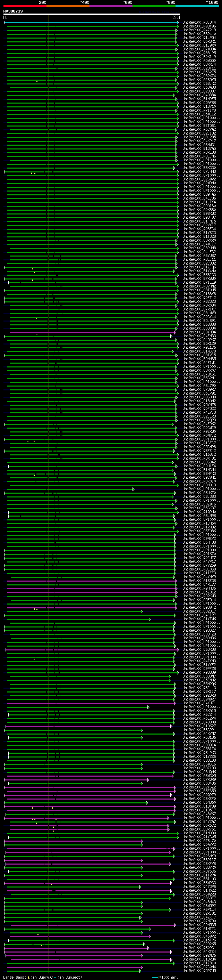Open hit UniRef100_A4A384
The image size is (222, 980).
[199, 95]
